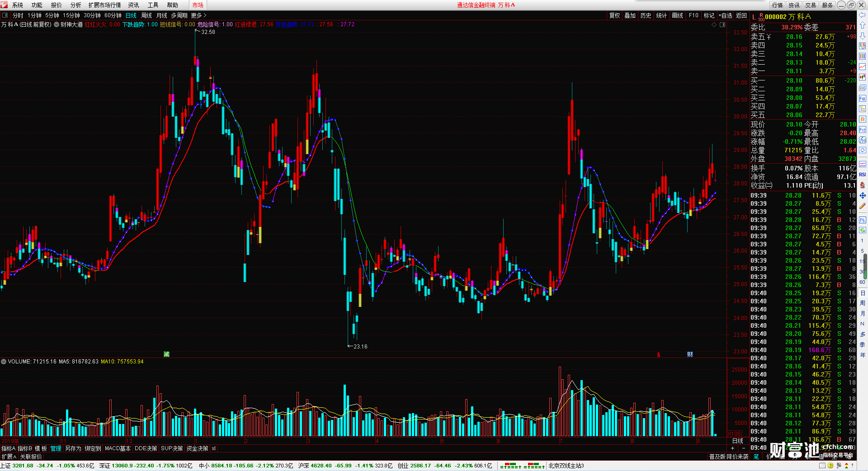Click the 叠加 overlay button
Screen dimensions: 868x471
630,15
